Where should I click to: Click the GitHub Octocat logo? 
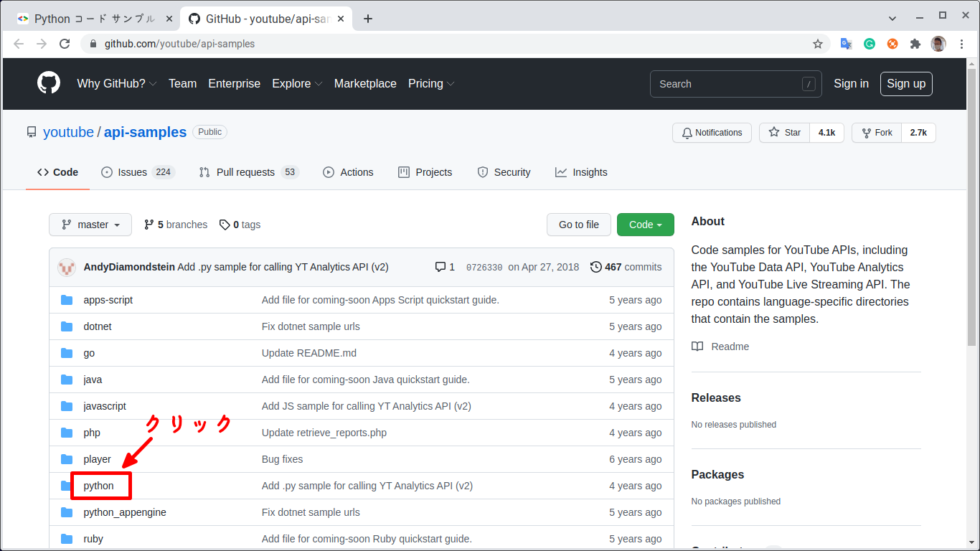[x=49, y=83]
